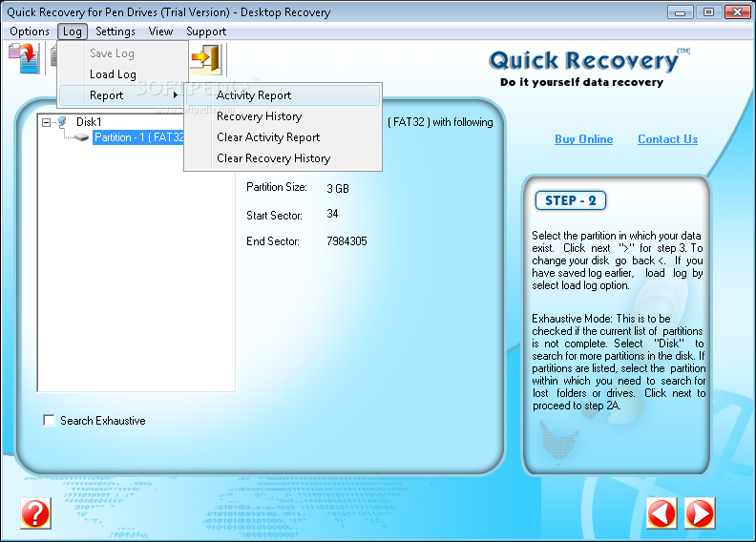Close the open Log menu
Screen dimensions: 756x542
[x=73, y=31]
